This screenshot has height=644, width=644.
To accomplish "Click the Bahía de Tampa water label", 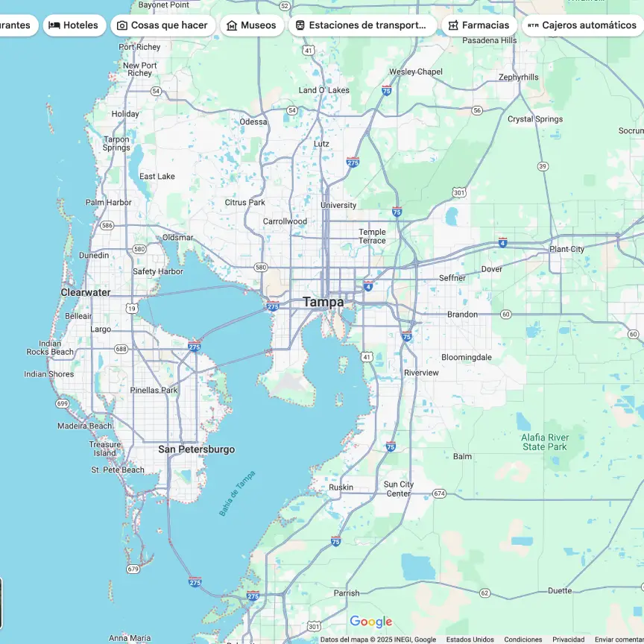I will [x=237, y=493].
